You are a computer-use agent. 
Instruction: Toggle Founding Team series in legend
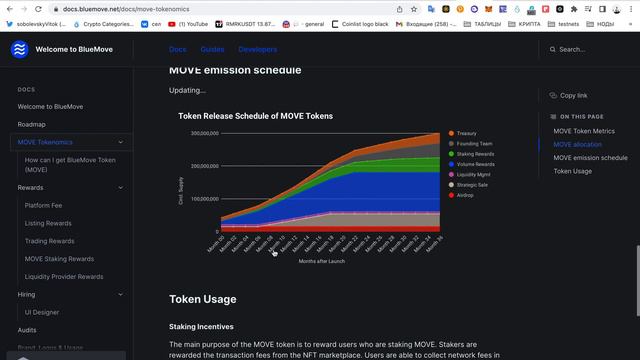click(x=470, y=144)
